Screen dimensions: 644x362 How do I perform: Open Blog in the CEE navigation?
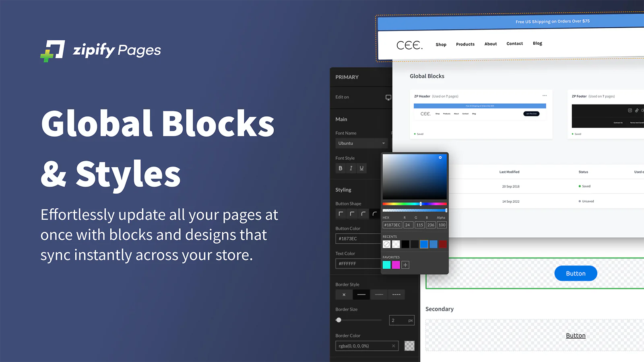click(537, 43)
